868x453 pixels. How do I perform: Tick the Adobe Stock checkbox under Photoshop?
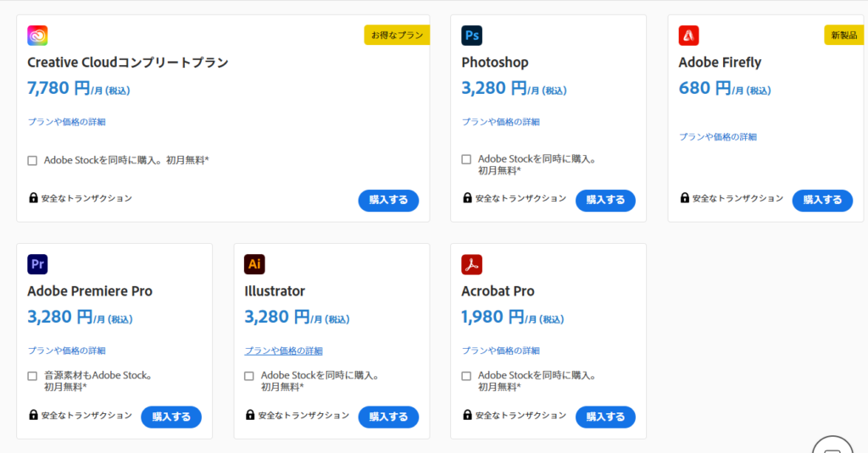pos(466,159)
